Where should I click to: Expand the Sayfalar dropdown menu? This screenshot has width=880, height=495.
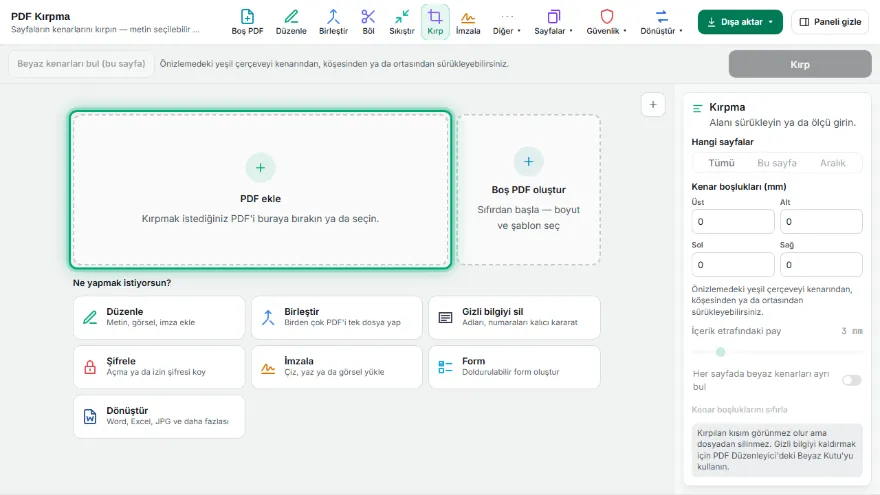[553, 22]
